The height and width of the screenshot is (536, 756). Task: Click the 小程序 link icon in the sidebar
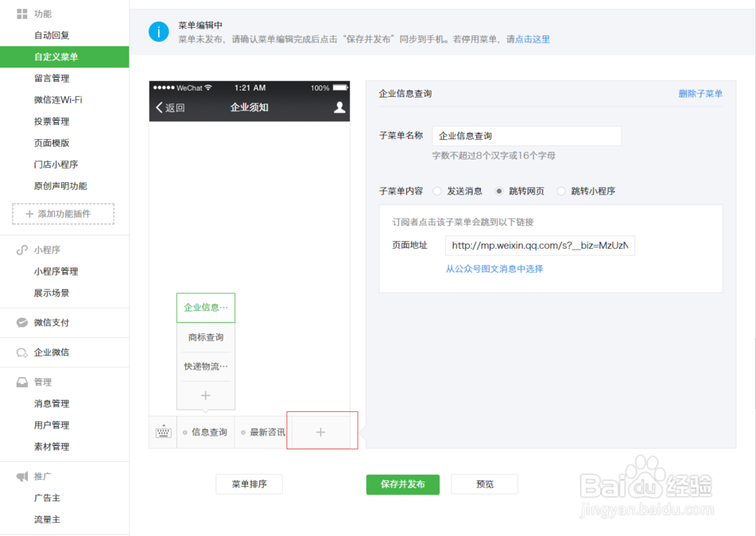[x=22, y=249]
